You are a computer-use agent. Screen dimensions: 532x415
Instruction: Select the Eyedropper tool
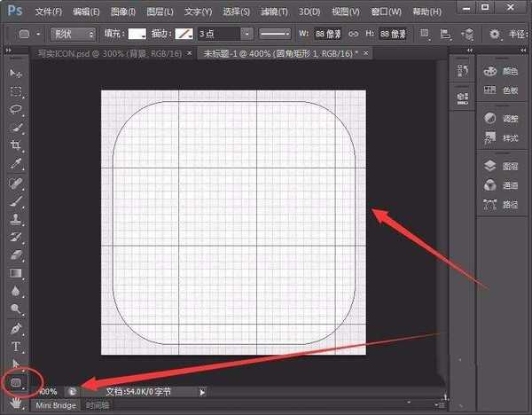(x=15, y=163)
